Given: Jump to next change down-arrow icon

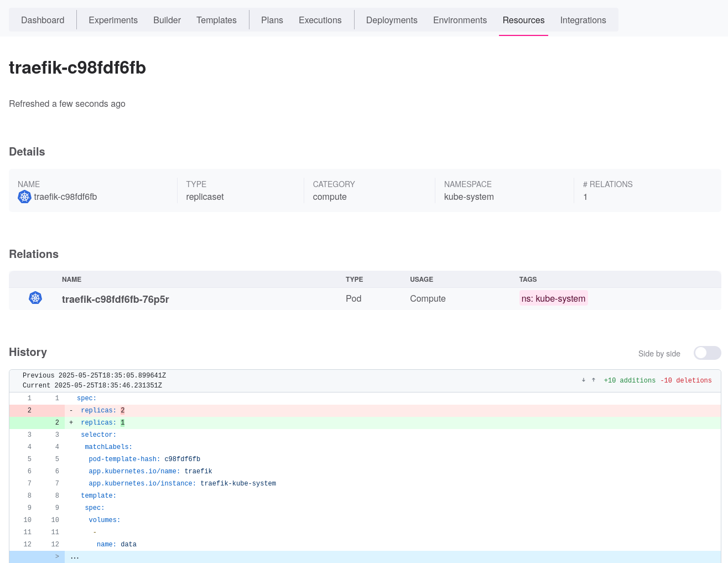Looking at the screenshot, I should tap(584, 380).
